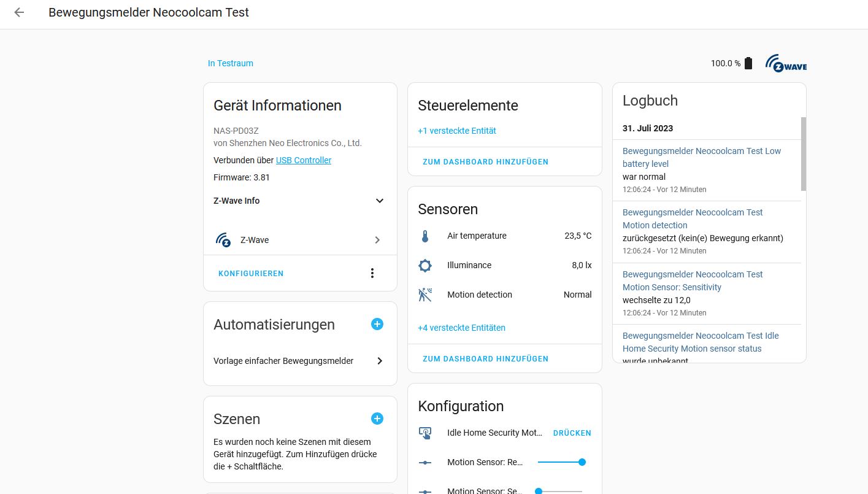Click the first Motion Sensor slider handle

(x=582, y=462)
